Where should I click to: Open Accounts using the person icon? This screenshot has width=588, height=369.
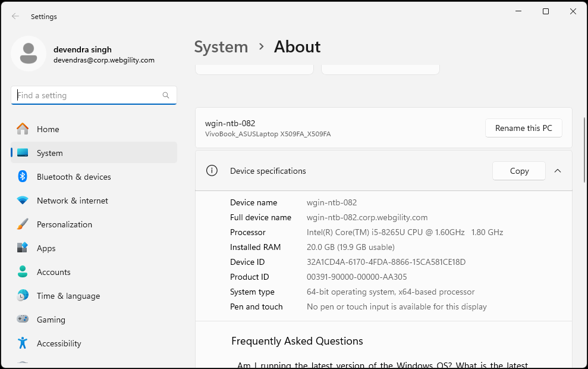click(23, 272)
